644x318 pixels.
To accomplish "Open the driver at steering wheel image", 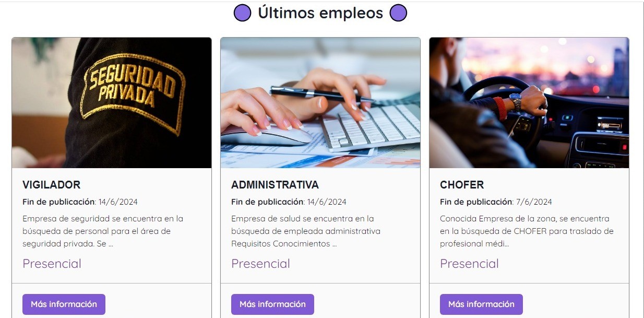I will (529, 103).
